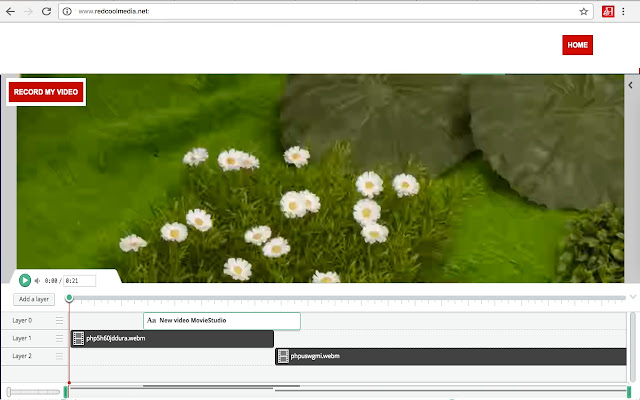Click the timeline zoom slider

(x=33, y=392)
